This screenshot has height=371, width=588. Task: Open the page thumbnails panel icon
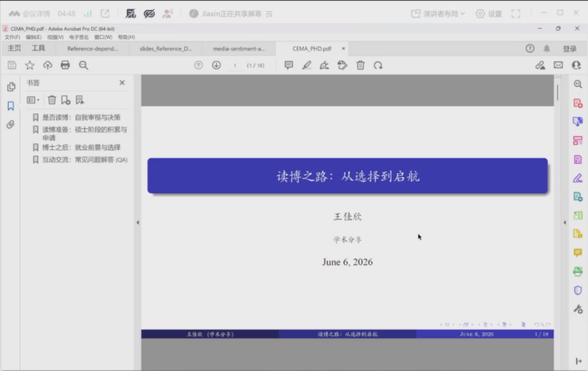click(x=11, y=87)
